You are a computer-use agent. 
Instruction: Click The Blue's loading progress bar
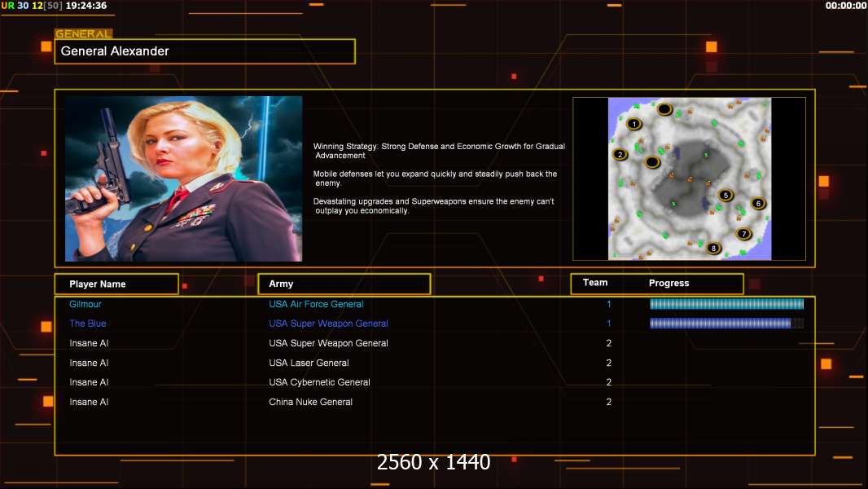tap(727, 324)
